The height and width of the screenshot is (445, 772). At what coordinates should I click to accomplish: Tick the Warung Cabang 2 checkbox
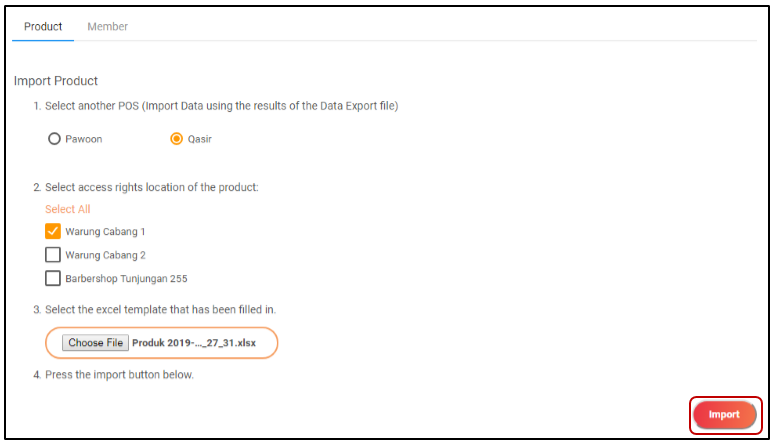pos(53,254)
